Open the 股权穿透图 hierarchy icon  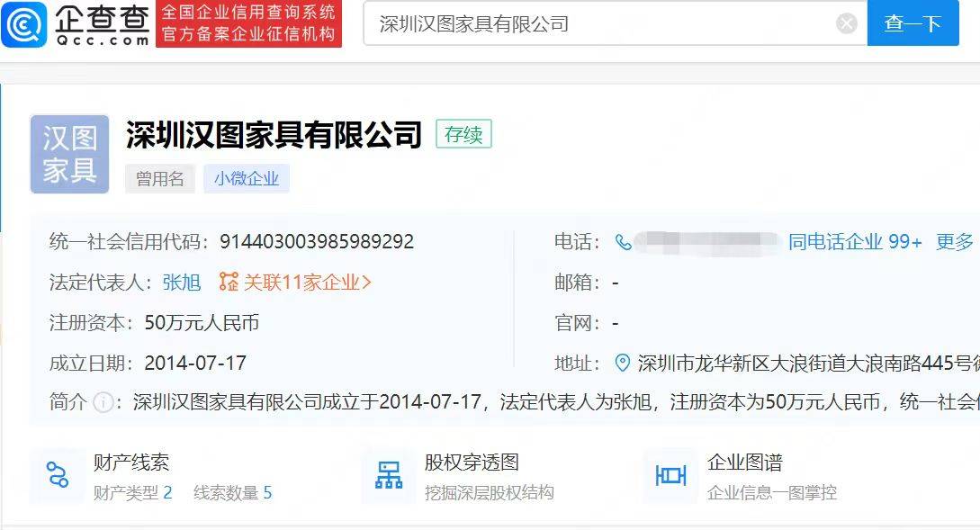click(389, 476)
